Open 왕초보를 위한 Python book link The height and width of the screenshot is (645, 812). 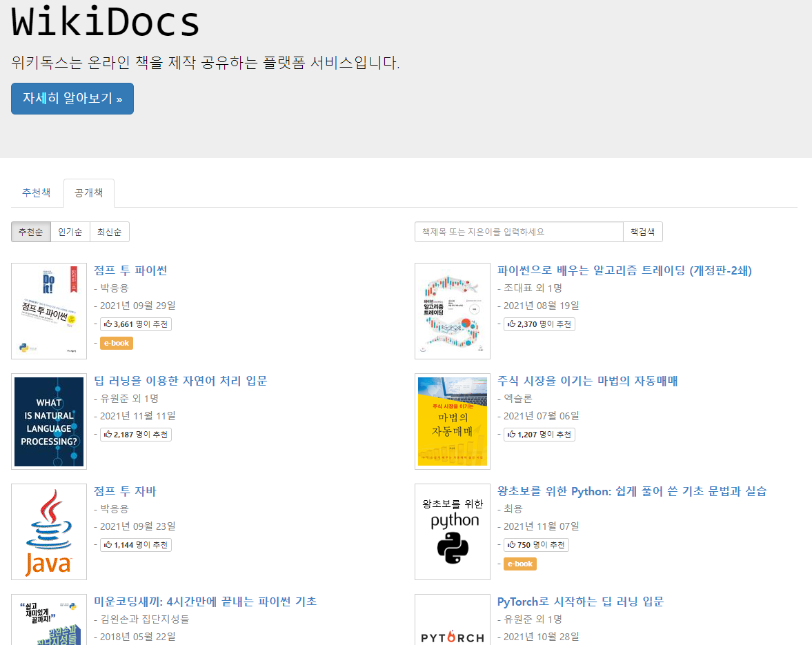click(632, 491)
